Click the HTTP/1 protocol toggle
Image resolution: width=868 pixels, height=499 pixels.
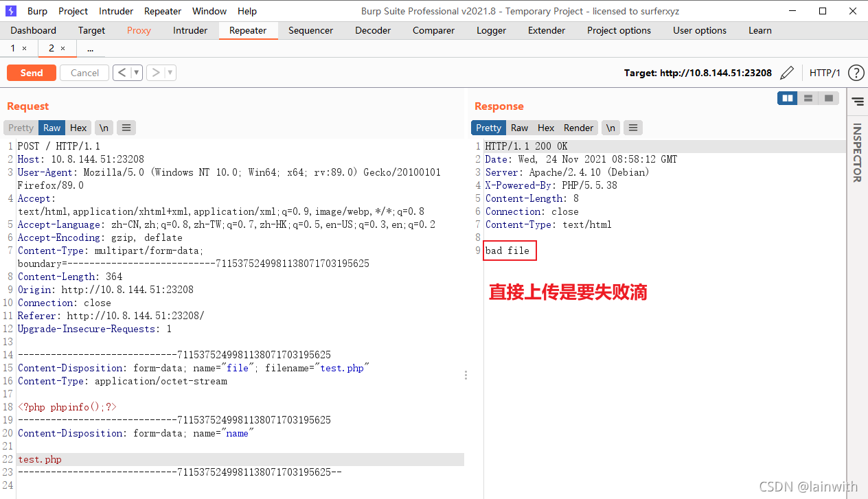click(825, 73)
